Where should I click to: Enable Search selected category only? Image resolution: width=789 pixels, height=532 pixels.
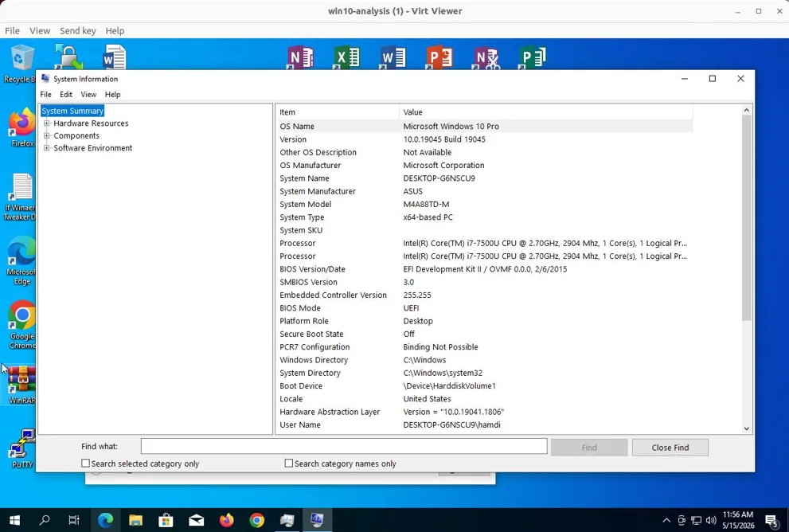(x=85, y=463)
